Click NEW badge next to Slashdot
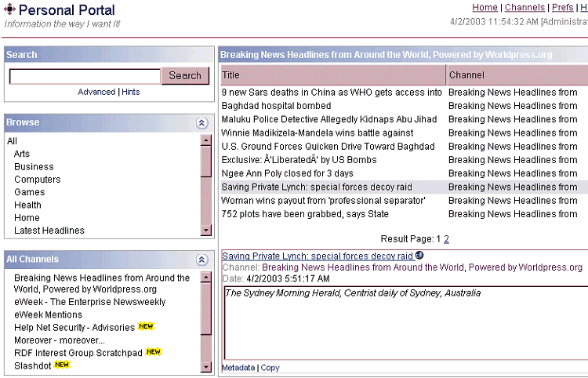Image resolution: width=588 pixels, height=378 pixels. click(x=62, y=365)
